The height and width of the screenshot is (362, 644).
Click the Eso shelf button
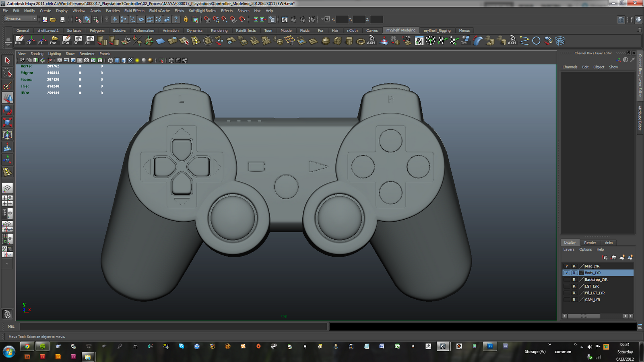pos(54,40)
